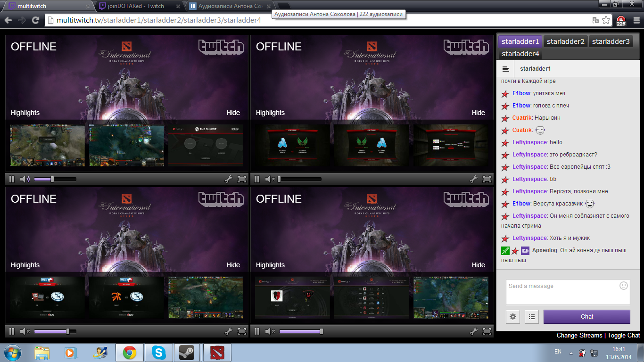Image resolution: width=644 pixels, height=362 pixels.
Task: Hide highlights on starladder2 player
Action: tap(478, 113)
